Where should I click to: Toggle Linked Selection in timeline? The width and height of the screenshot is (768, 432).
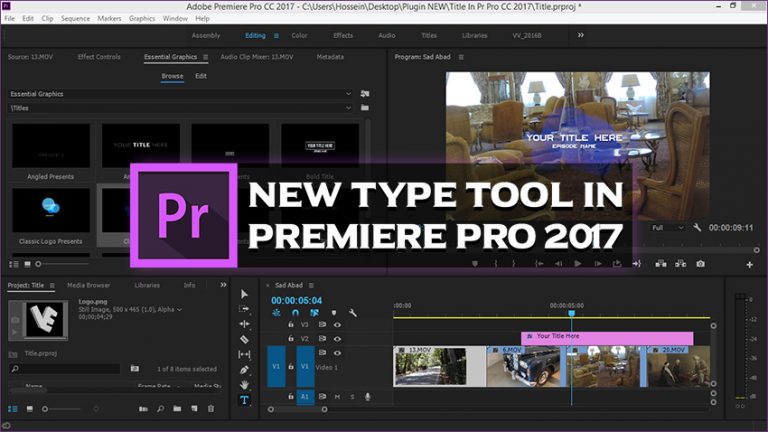[314, 312]
